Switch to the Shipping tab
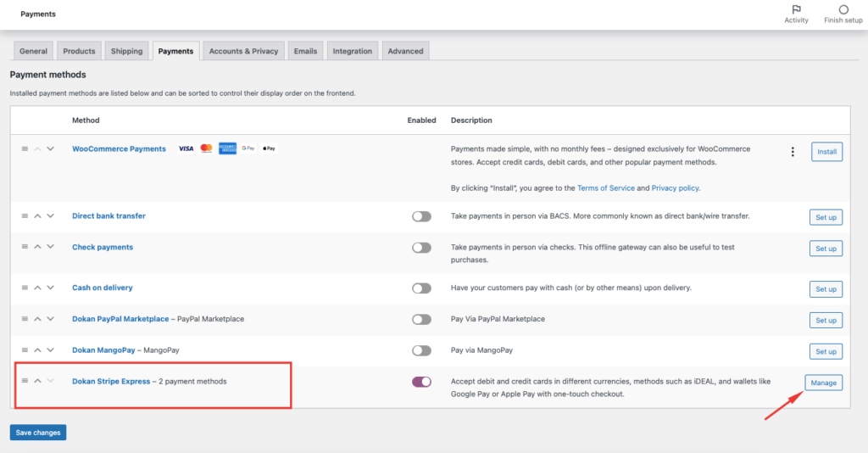This screenshot has height=453, width=868. (x=127, y=51)
